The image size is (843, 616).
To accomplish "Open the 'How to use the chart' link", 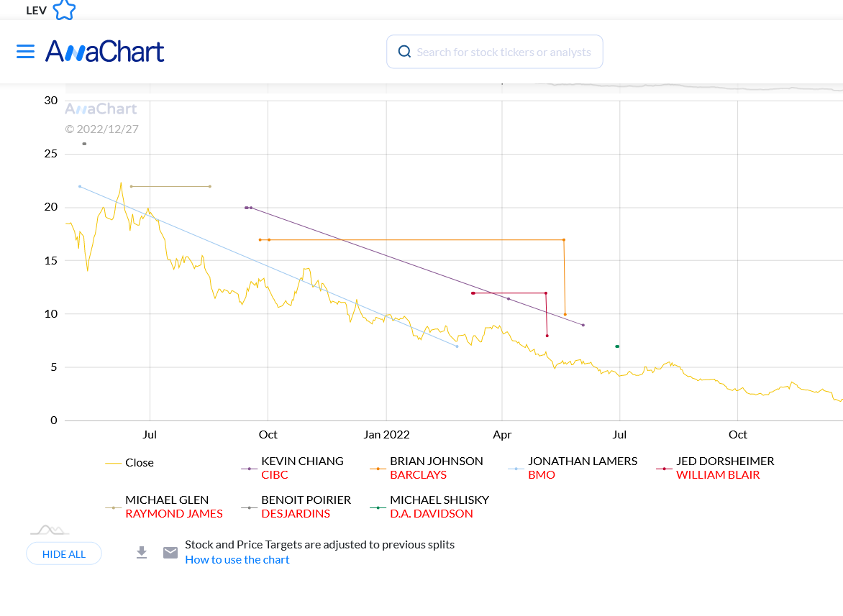I will point(237,560).
